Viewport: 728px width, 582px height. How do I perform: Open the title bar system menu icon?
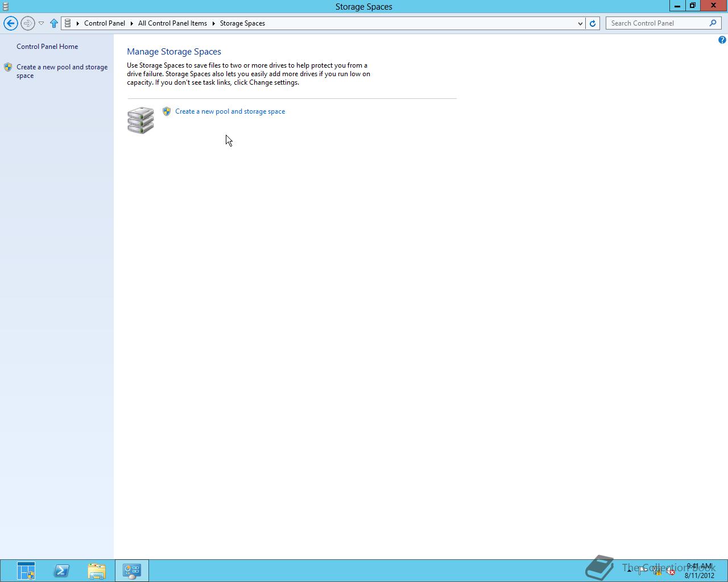6,6
